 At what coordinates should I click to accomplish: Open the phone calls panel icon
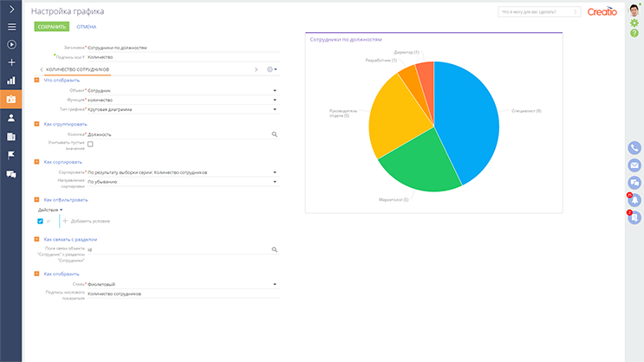634,148
